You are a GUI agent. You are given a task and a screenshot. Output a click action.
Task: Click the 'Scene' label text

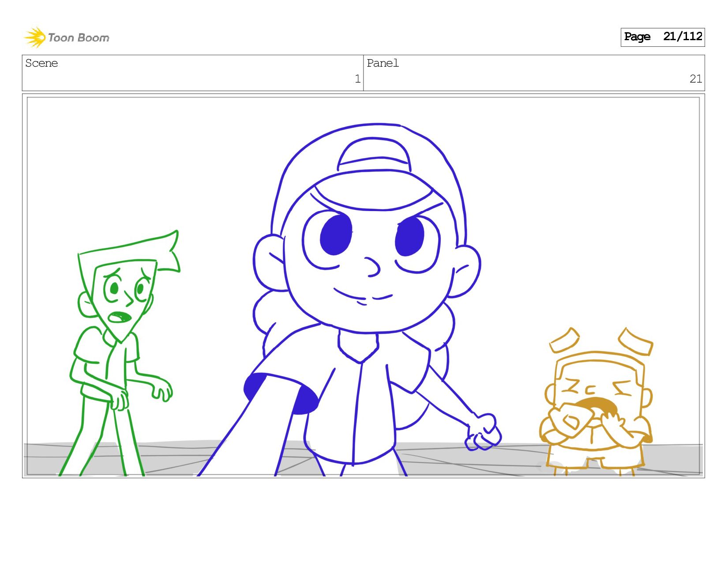[x=41, y=63]
